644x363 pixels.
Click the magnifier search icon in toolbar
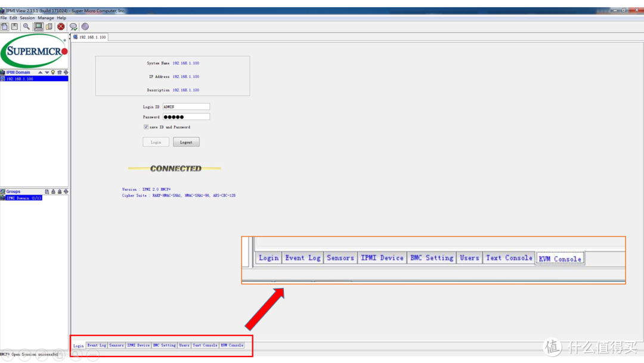point(26,27)
